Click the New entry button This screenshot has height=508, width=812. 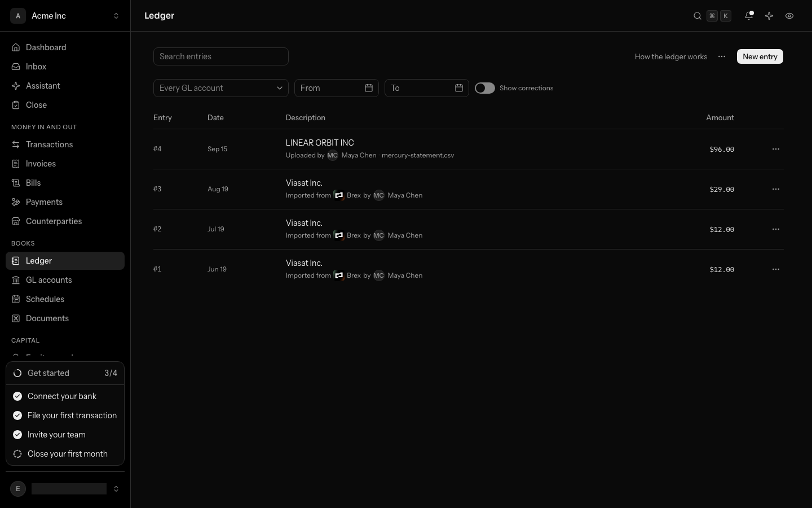click(760, 56)
